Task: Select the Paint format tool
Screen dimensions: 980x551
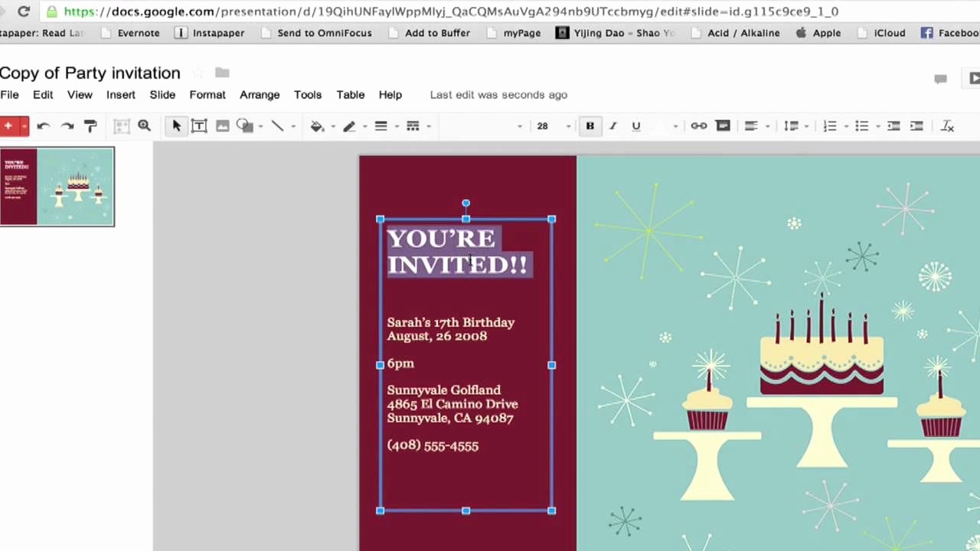Action: click(90, 126)
